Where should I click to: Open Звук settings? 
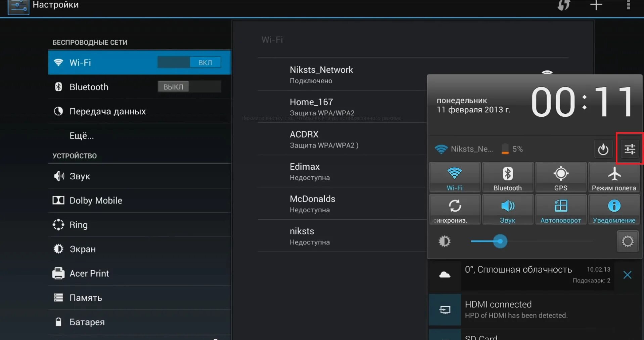140,176
